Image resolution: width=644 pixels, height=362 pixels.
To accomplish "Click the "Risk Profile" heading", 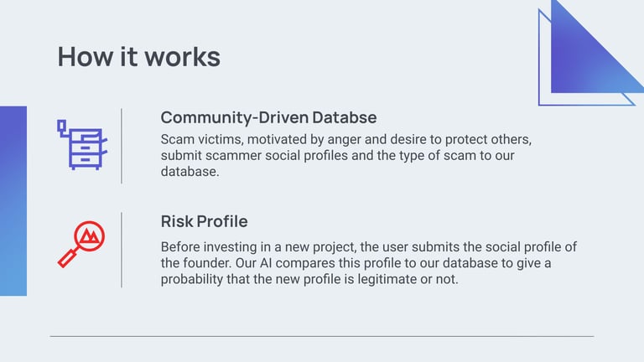I will (x=204, y=222).
